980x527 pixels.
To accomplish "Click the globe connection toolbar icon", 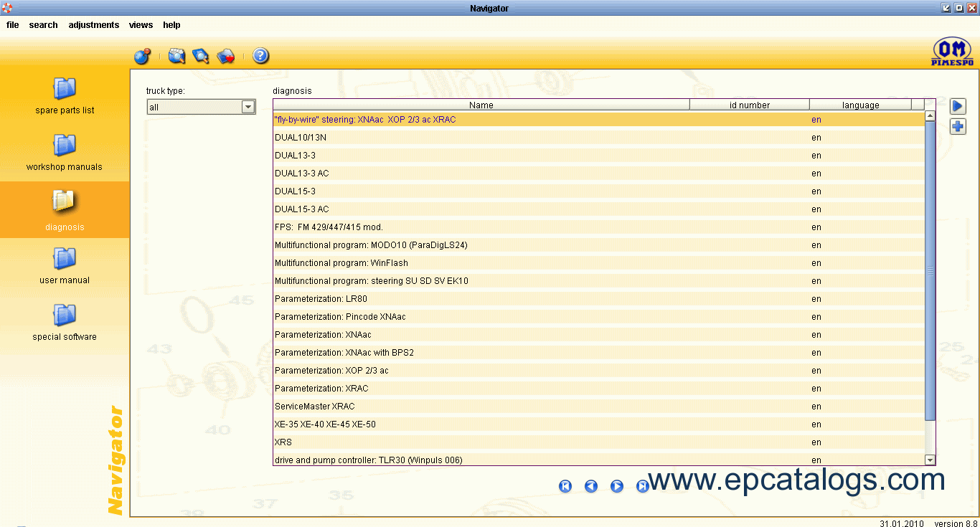I will [x=142, y=56].
